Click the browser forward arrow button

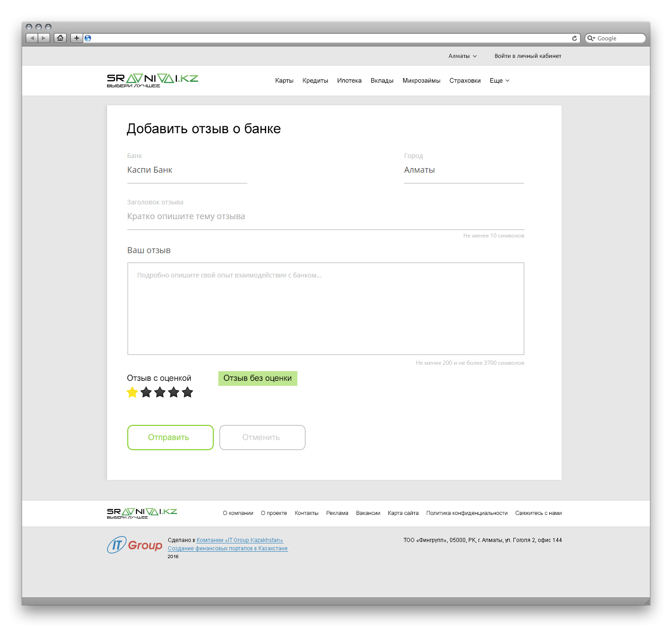click(x=44, y=38)
